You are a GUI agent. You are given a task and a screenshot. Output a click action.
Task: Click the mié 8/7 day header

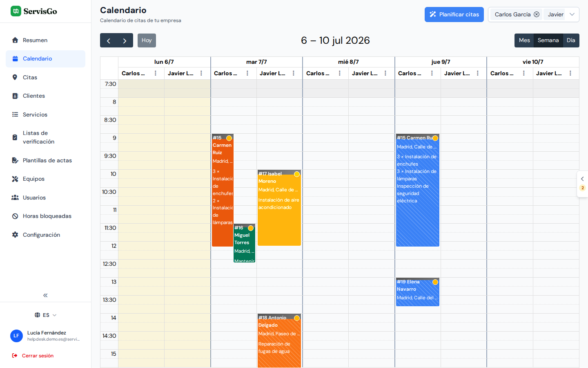(x=348, y=62)
